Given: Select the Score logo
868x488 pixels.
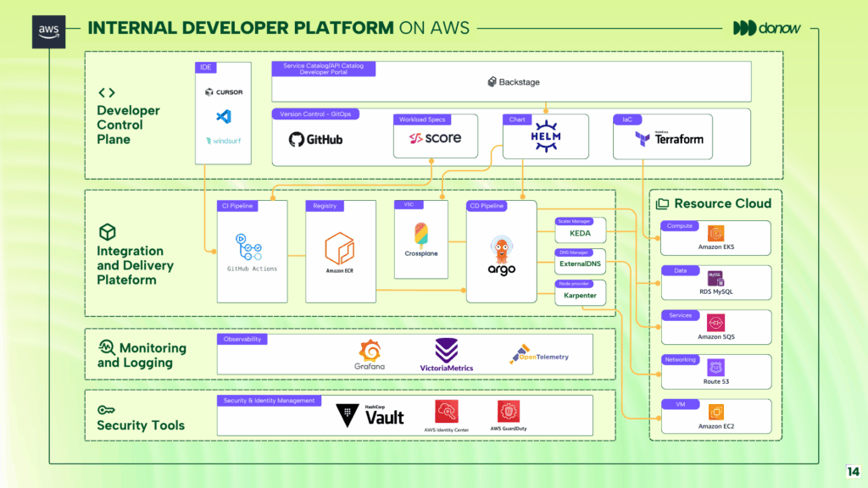Looking at the screenshot, I should [435, 138].
